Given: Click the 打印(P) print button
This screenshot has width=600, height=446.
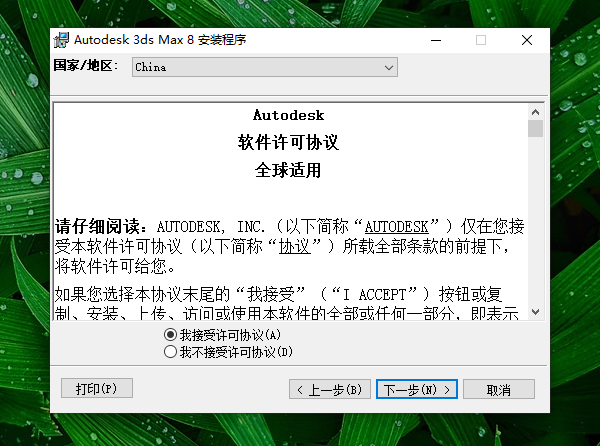Looking at the screenshot, I should point(97,389).
